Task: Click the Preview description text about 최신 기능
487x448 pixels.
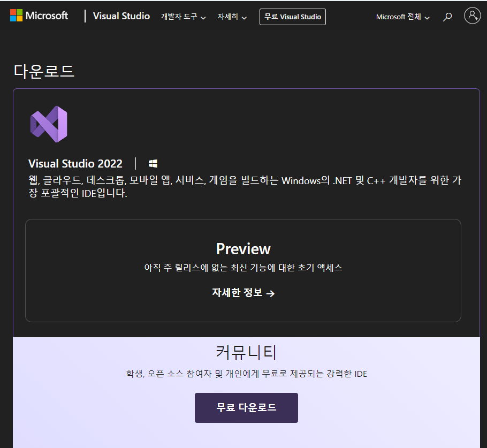Action: click(x=243, y=268)
